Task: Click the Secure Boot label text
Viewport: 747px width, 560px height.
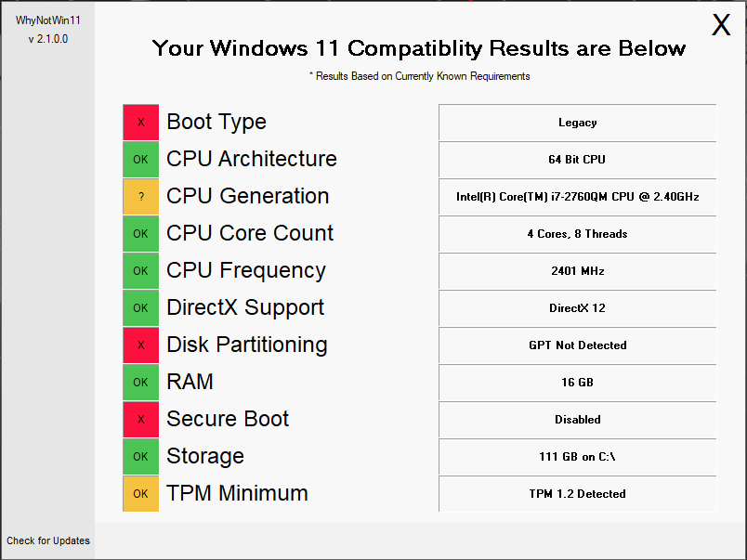Action: point(228,419)
